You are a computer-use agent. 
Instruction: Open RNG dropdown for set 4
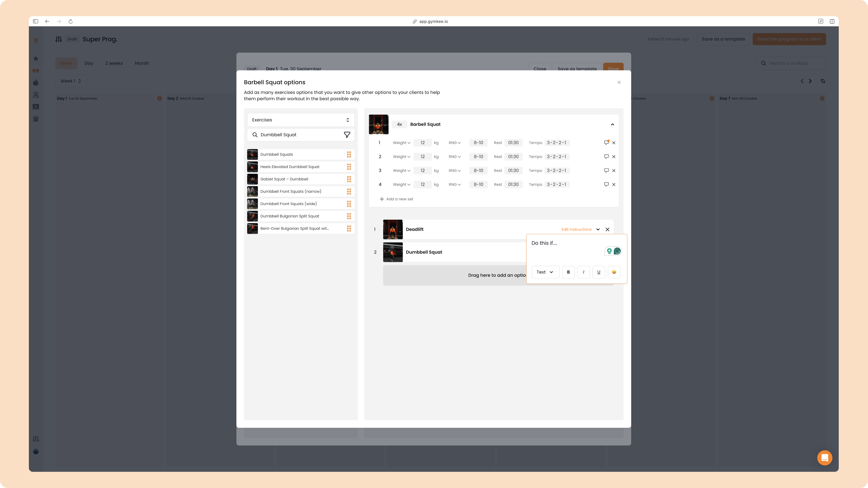click(454, 185)
